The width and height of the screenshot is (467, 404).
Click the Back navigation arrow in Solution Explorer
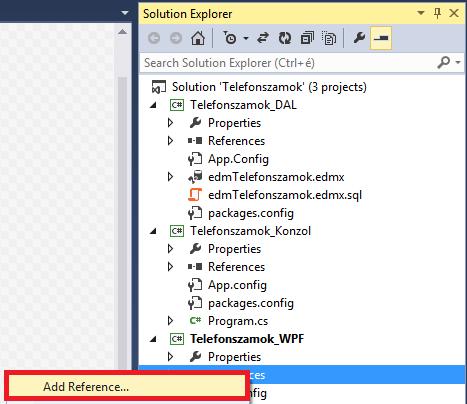coord(154,38)
